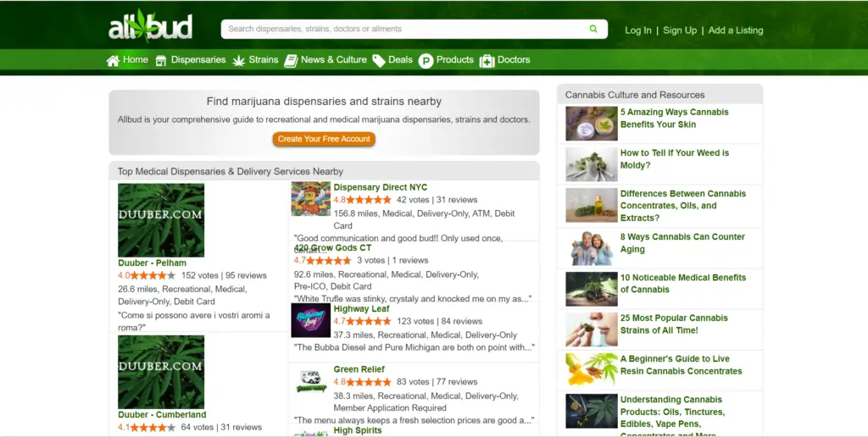Click the News & Culture book icon

pyautogui.click(x=292, y=60)
